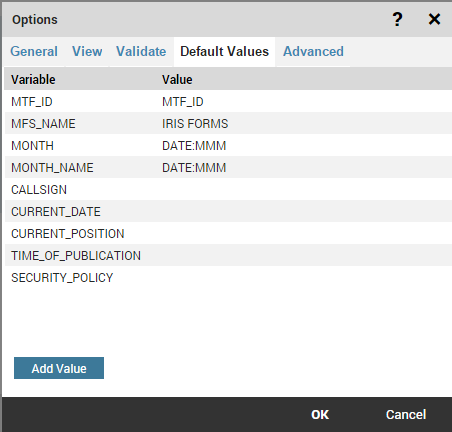Open the help question mark icon
The width and height of the screenshot is (452, 432).
(x=397, y=19)
